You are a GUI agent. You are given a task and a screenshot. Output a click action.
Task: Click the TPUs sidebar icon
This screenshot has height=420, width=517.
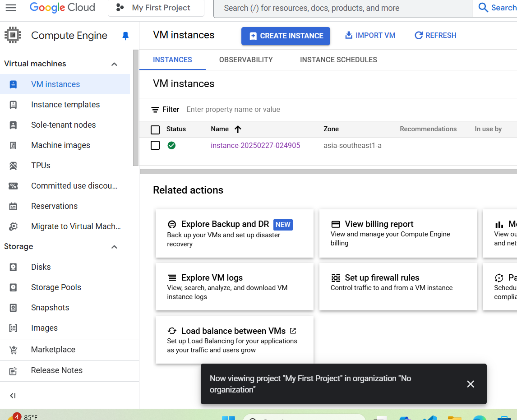[13, 166]
